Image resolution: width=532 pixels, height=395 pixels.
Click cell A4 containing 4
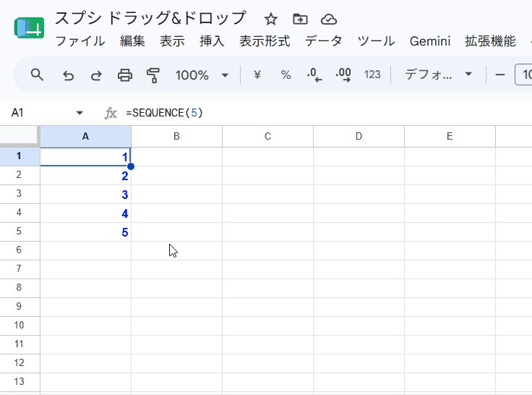[x=85, y=213]
